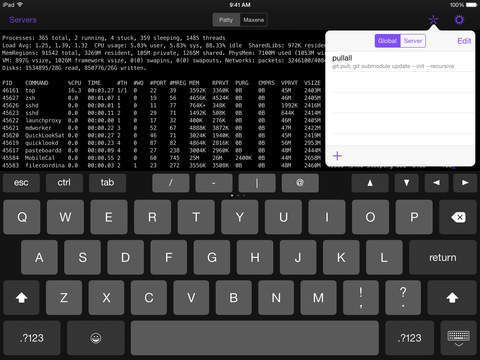The height and width of the screenshot is (360, 480).
Task: Tap the Y key
Action: click(240, 217)
